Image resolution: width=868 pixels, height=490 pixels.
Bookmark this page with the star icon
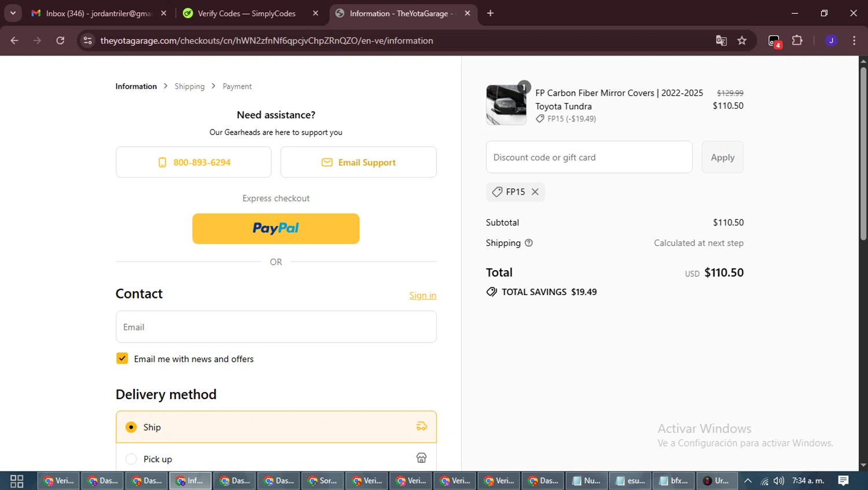coord(742,40)
